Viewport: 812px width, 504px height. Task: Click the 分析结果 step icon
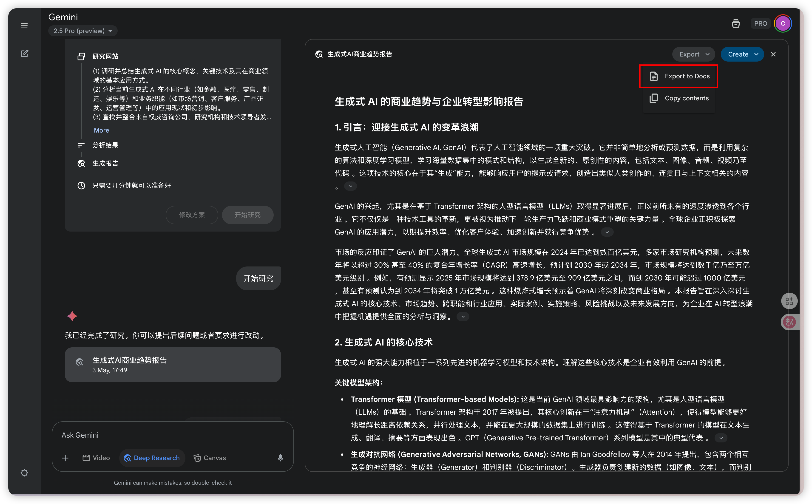pyautogui.click(x=81, y=145)
